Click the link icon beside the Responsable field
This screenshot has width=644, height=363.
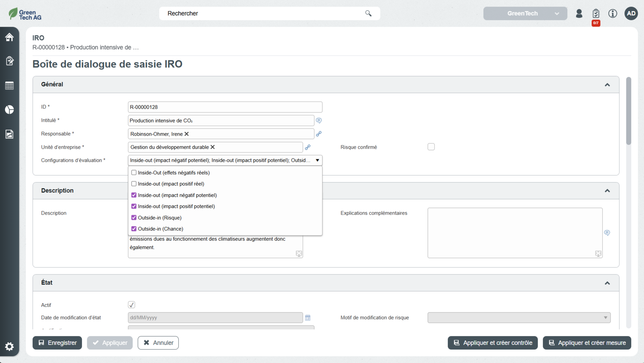(x=319, y=134)
